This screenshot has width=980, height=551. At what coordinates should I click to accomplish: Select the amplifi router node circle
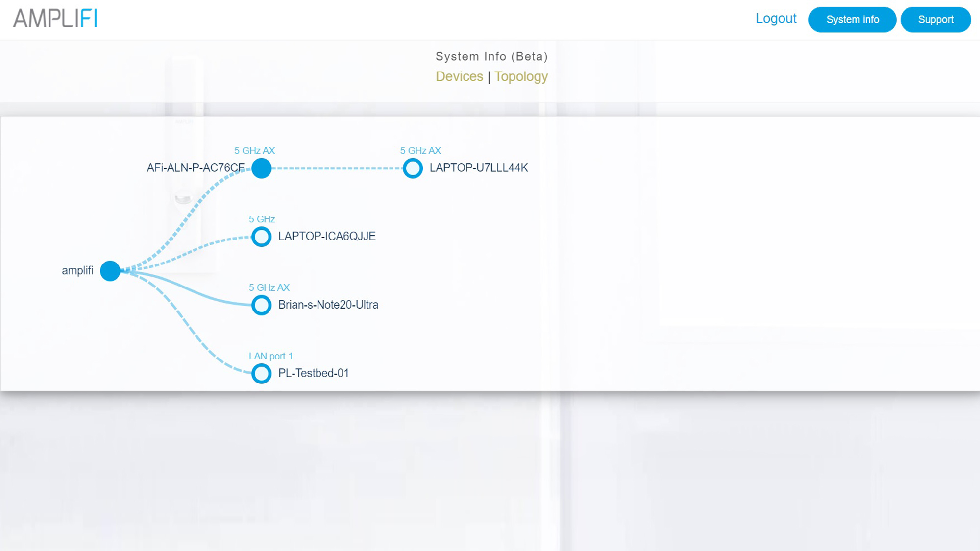(x=110, y=271)
